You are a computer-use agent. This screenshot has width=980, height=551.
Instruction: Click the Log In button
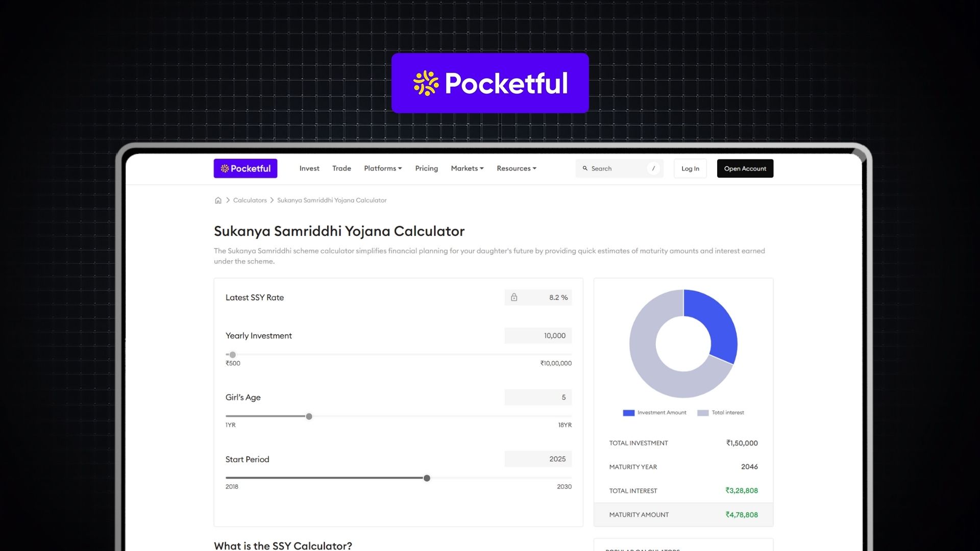click(690, 168)
